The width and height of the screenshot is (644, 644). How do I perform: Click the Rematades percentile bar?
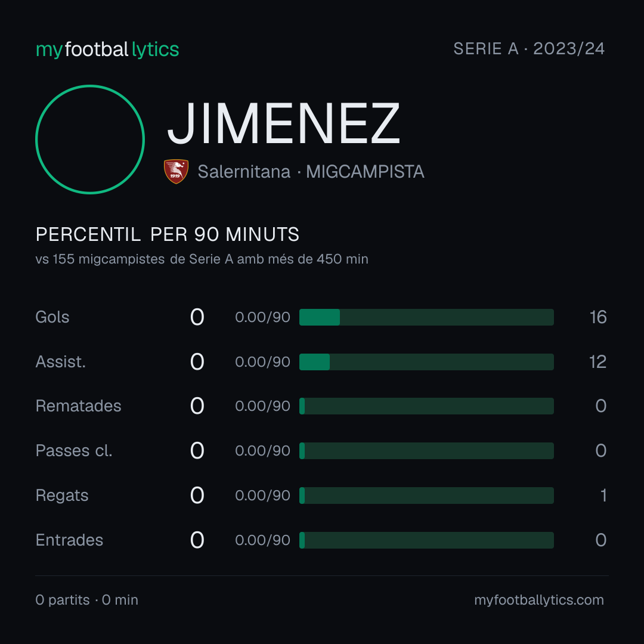click(x=426, y=406)
